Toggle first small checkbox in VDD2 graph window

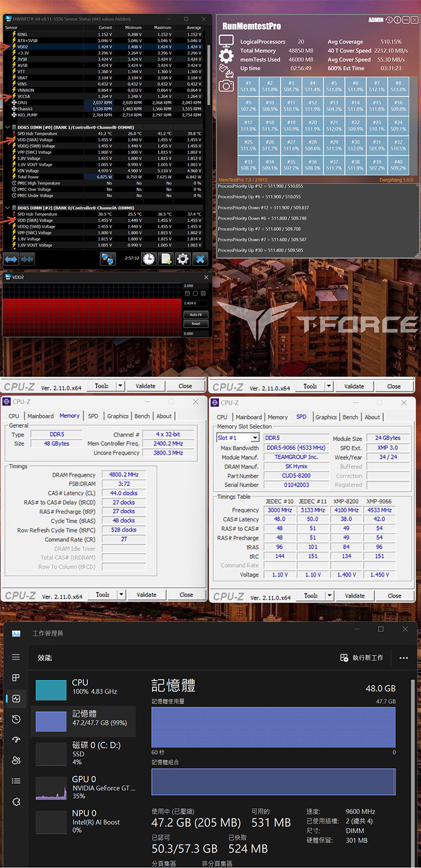pyautogui.click(x=187, y=293)
